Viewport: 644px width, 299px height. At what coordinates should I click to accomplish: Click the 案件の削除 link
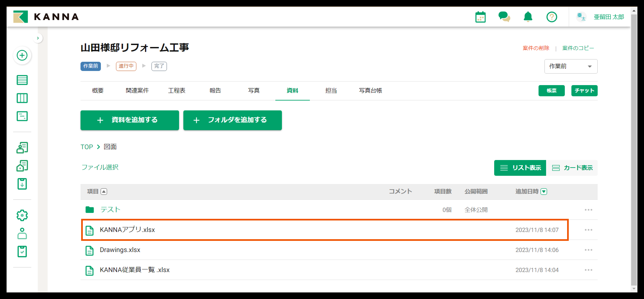[x=536, y=48]
